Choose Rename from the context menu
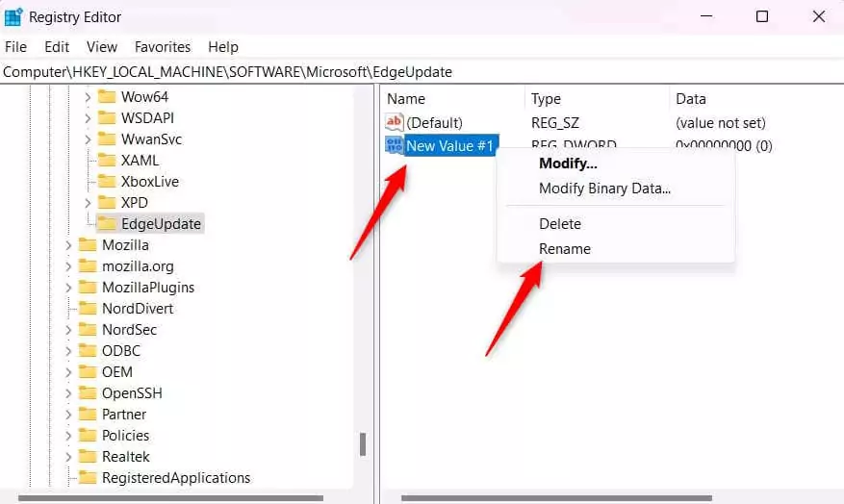The image size is (844, 504). [x=564, y=248]
